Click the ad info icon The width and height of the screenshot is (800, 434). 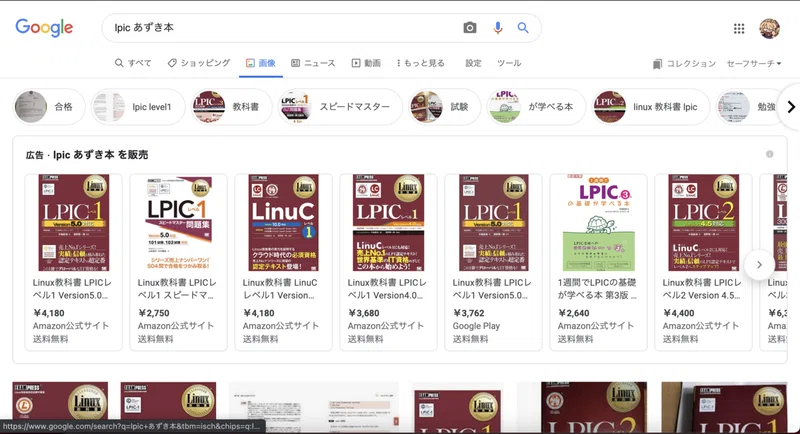click(769, 154)
